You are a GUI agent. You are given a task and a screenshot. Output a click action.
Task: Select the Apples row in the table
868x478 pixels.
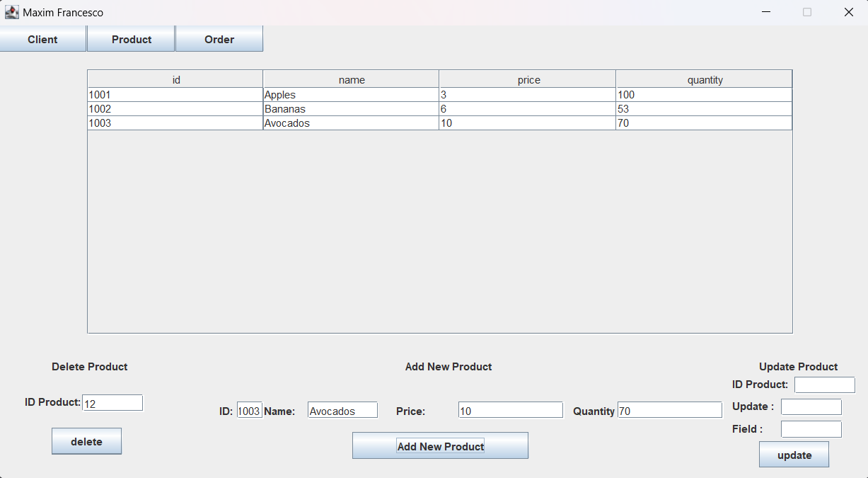(351, 95)
